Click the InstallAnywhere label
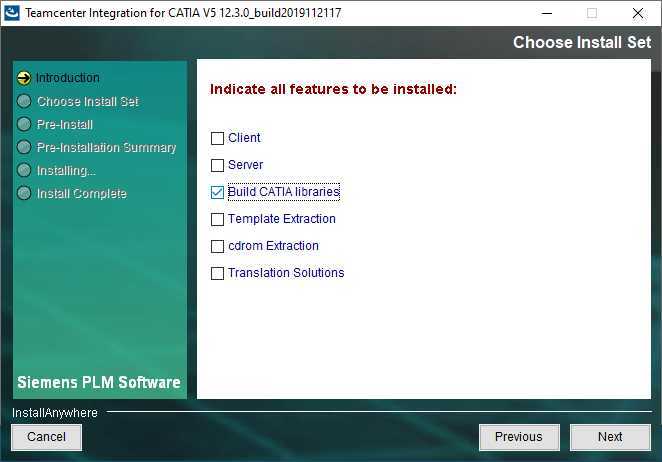The width and height of the screenshot is (662, 462). [x=55, y=413]
